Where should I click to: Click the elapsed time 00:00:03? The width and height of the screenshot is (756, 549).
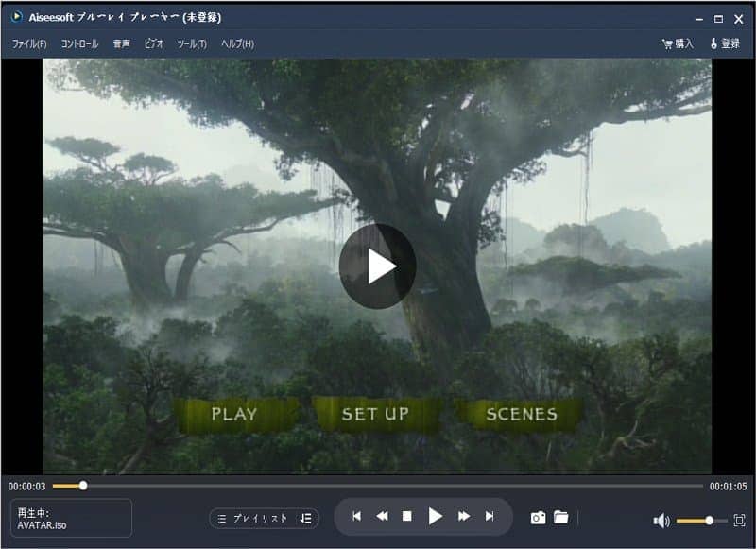(26, 487)
